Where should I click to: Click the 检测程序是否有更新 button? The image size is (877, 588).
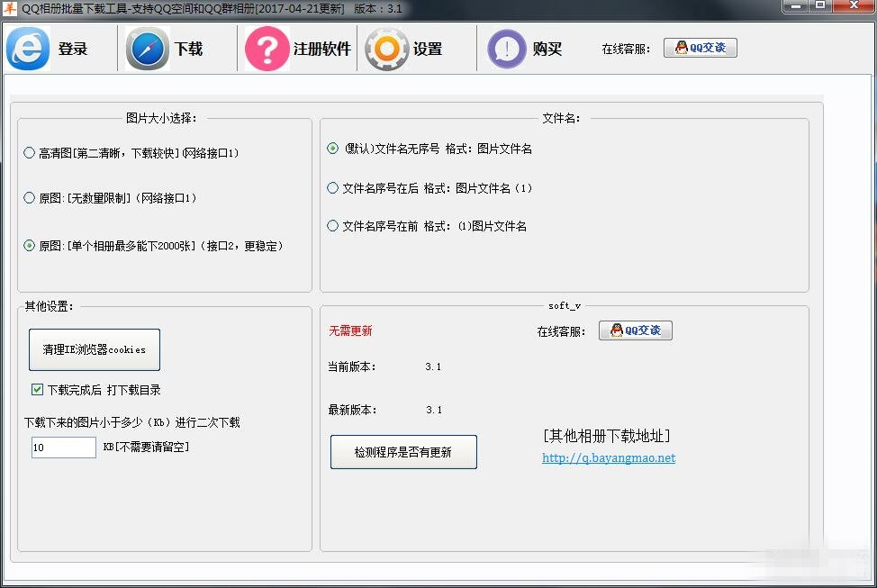click(403, 452)
